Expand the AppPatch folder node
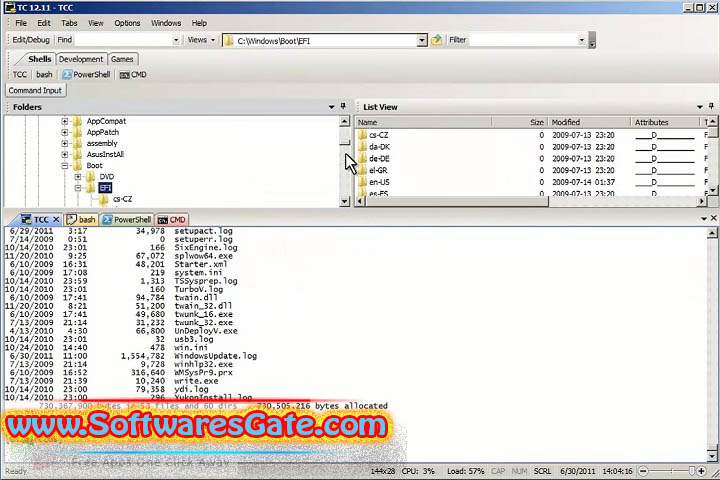This screenshot has width=720, height=480. click(65, 132)
